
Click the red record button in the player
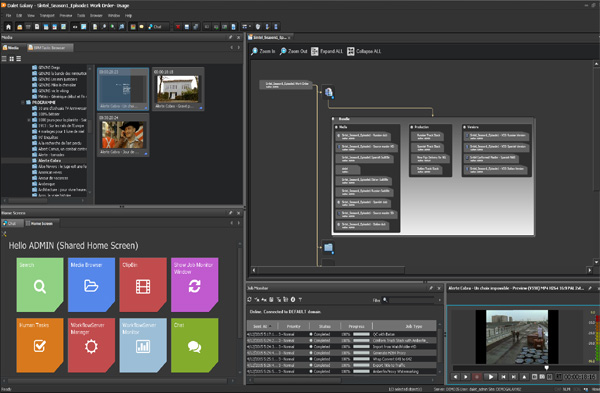pyautogui.click(x=477, y=377)
